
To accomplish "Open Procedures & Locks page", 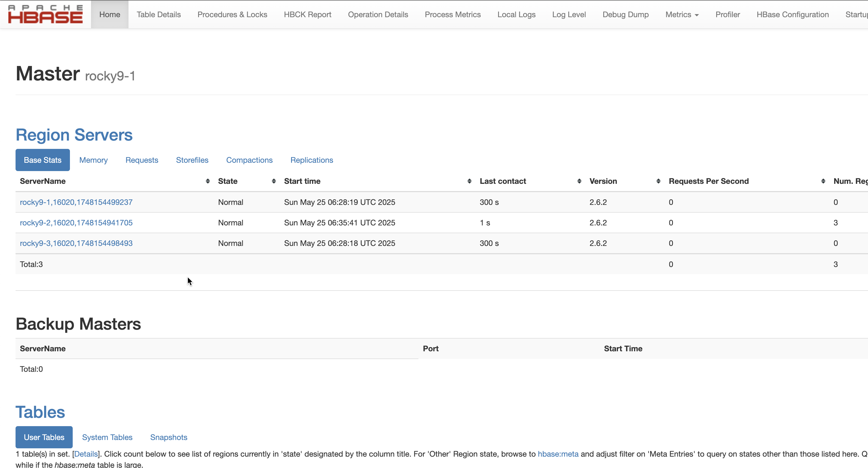I will click(232, 14).
